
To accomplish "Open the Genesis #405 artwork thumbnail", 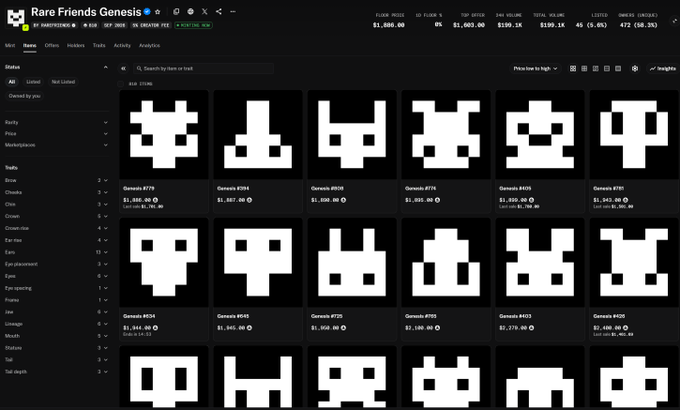I will (540, 134).
